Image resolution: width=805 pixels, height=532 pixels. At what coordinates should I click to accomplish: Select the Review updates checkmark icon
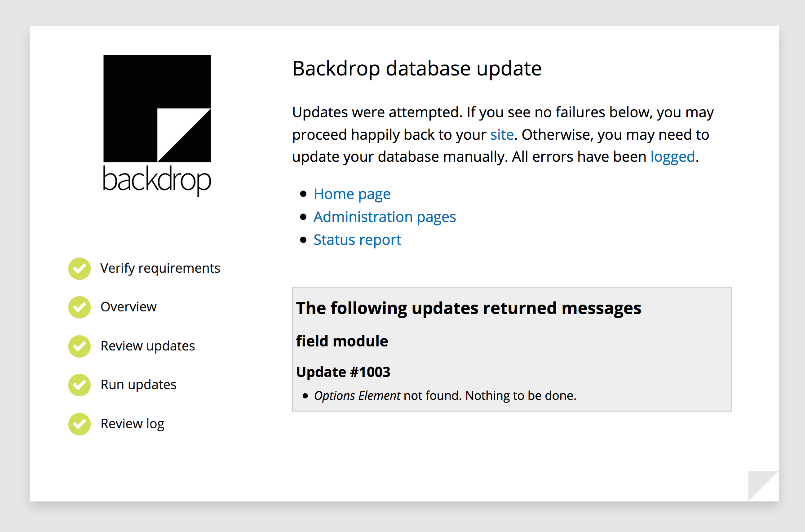[80, 346]
